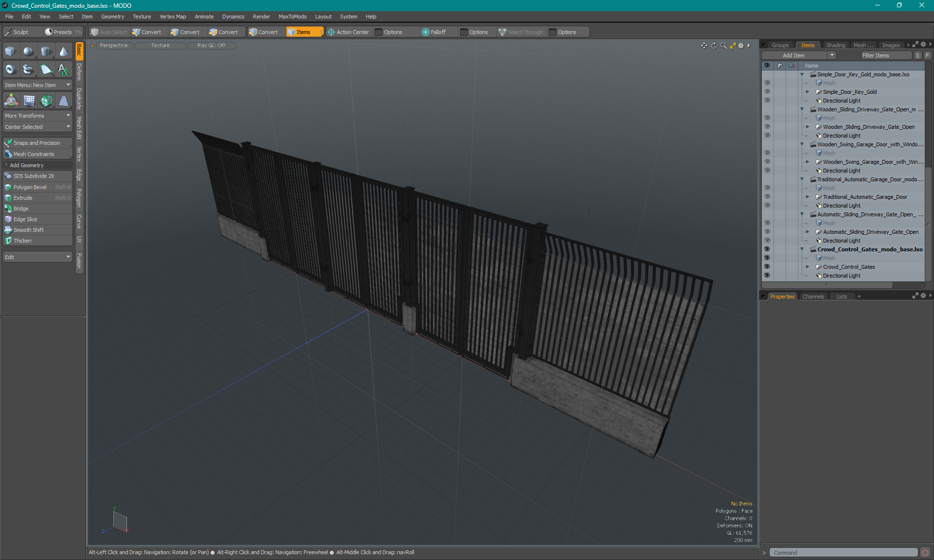Open Snaps and Precision
The width and height of the screenshot is (934, 560).
pos(37,143)
